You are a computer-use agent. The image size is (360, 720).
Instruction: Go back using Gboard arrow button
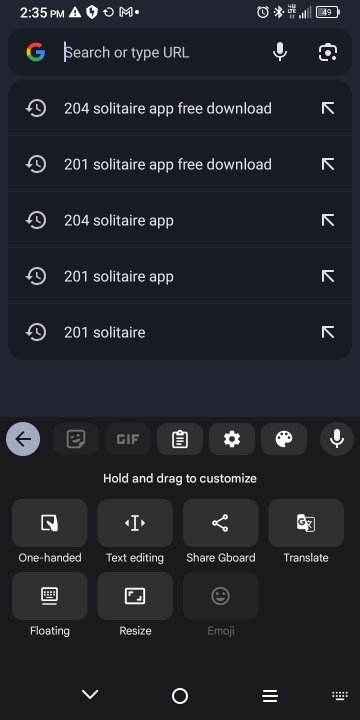pyautogui.click(x=23, y=439)
